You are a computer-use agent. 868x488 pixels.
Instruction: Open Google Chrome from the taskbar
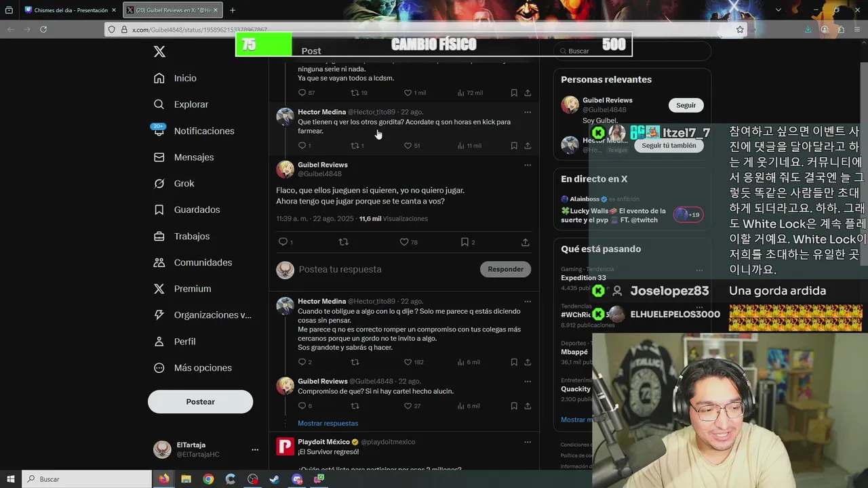click(x=208, y=479)
